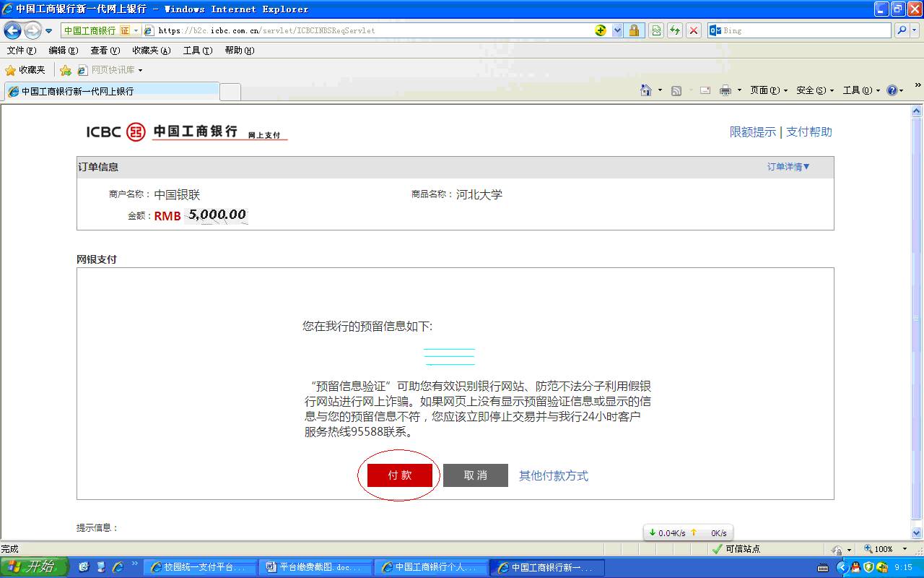Click the Print icon
This screenshot has width=924, height=578.
pos(725,90)
